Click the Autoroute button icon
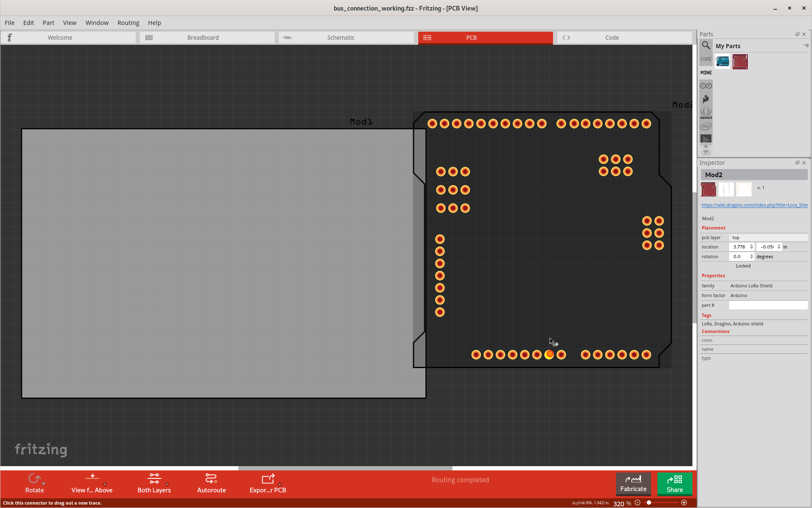 point(211,479)
